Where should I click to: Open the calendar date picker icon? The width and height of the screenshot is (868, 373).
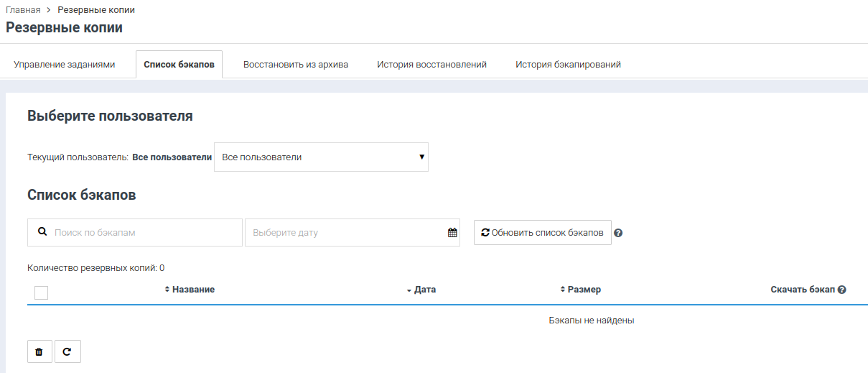point(452,233)
